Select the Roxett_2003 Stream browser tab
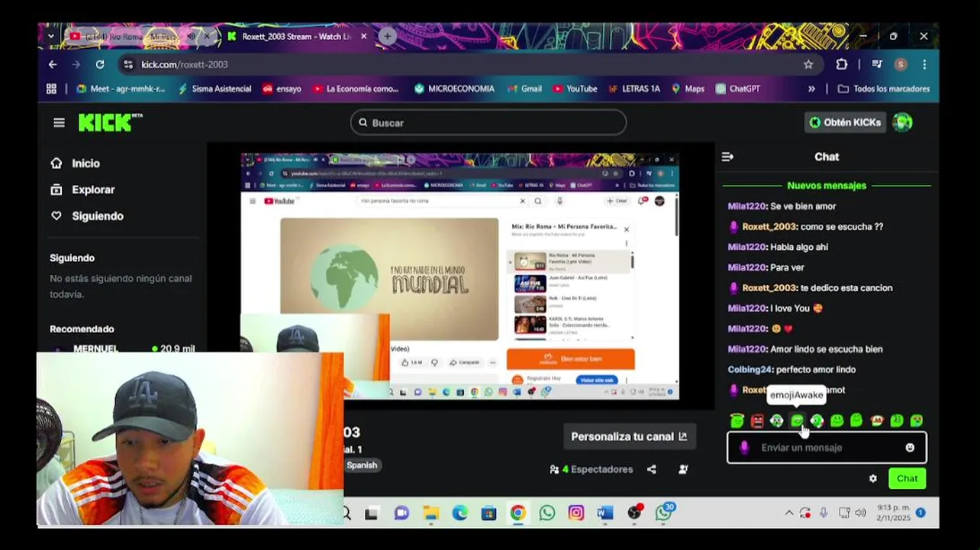 296,37
